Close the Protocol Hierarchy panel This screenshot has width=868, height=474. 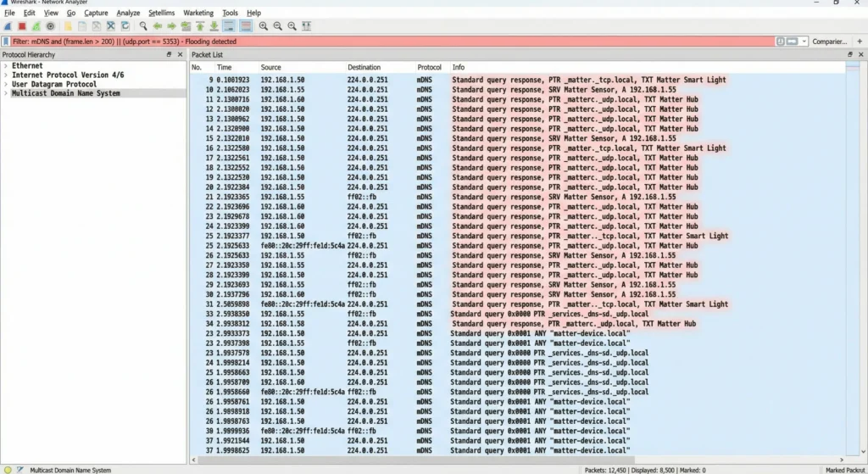180,54
